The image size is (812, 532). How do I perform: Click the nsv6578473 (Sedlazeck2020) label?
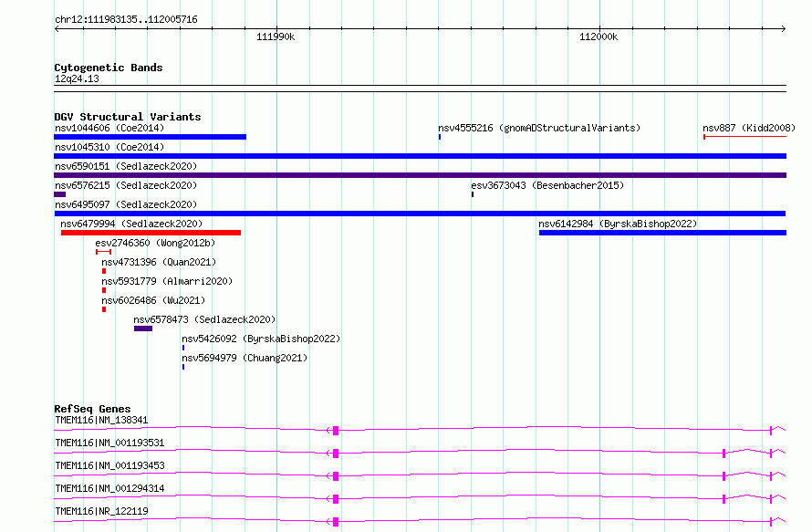point(204,319)
